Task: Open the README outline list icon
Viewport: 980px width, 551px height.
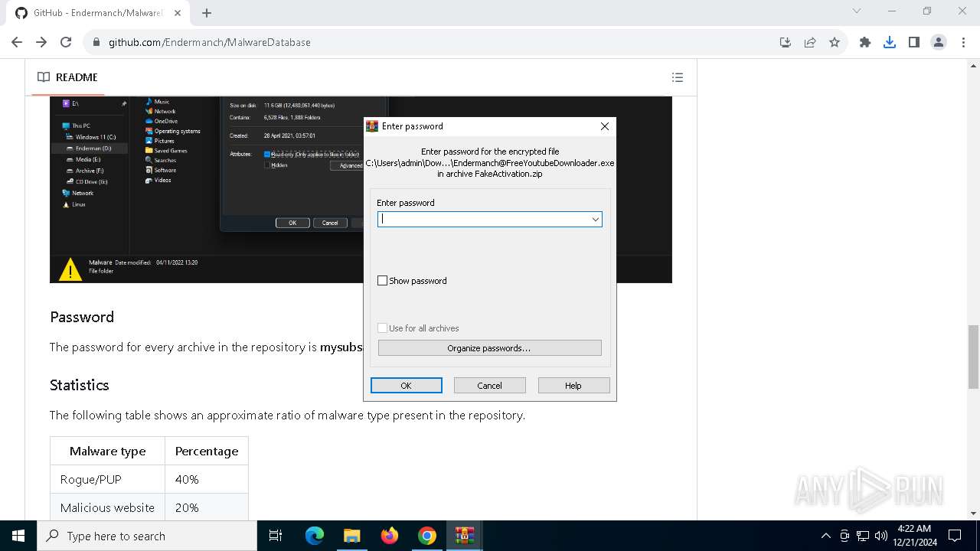Action: [678, 77]
